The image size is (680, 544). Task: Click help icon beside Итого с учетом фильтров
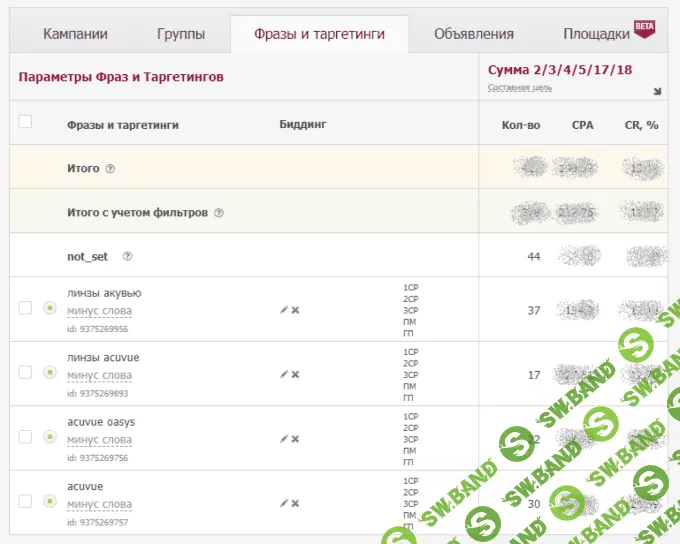(x=218, y=213)
